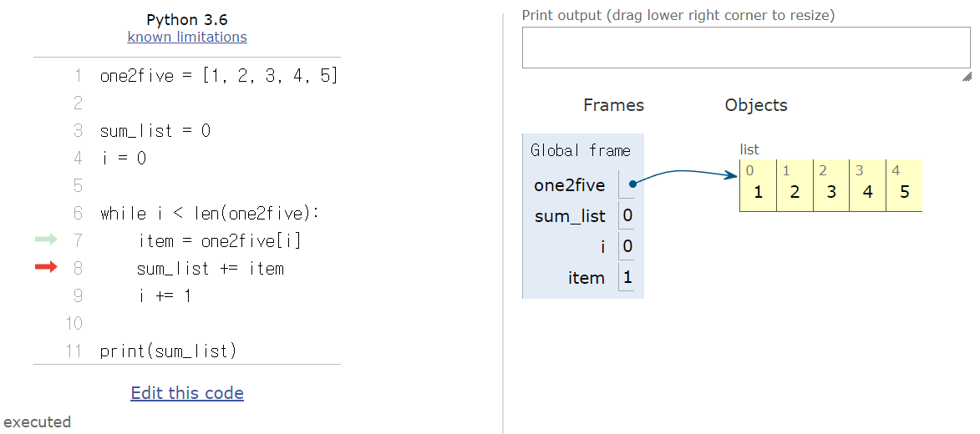Click the red next-line arrow icon
The width and height of the screenshot is (980, 434).
click(45, 267)
